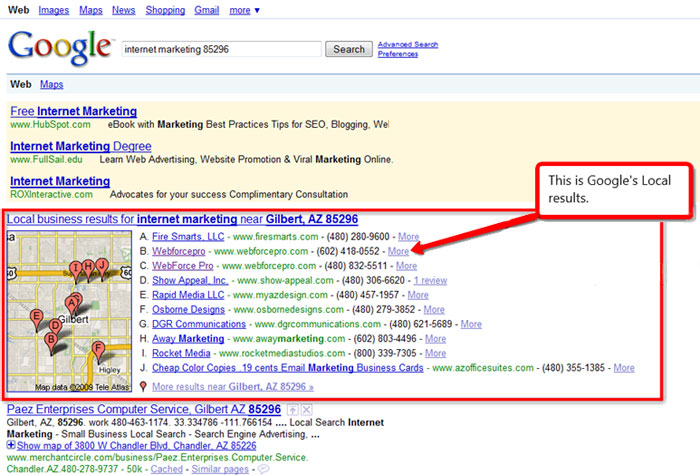700x475 pixels.
Task: Click Show map of 3800 W Chandler Blvd link
Action: (137, 446)
